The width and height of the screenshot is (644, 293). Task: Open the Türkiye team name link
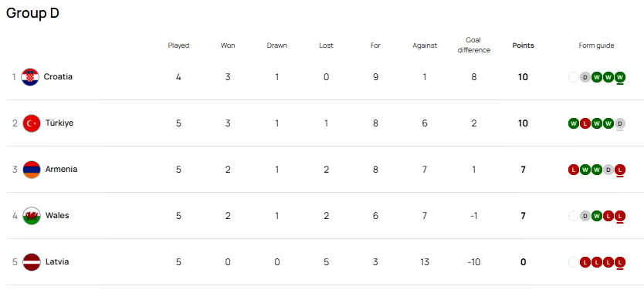59,123
